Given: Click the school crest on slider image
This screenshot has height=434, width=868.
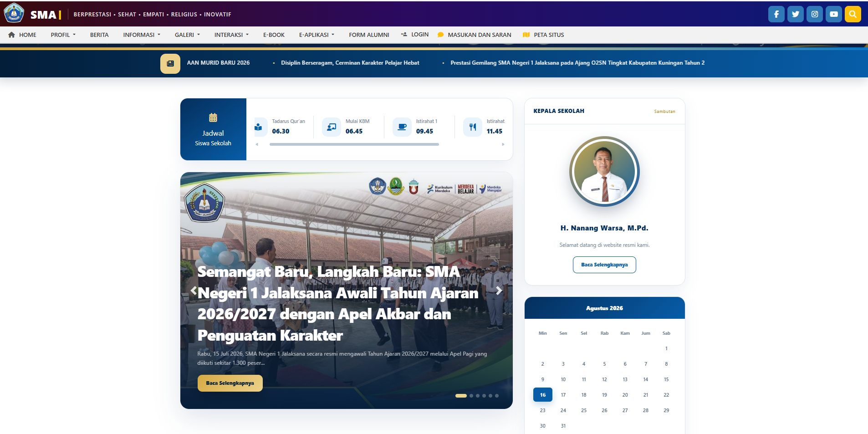Looking at the screenshot, I should tap(204, 203).
